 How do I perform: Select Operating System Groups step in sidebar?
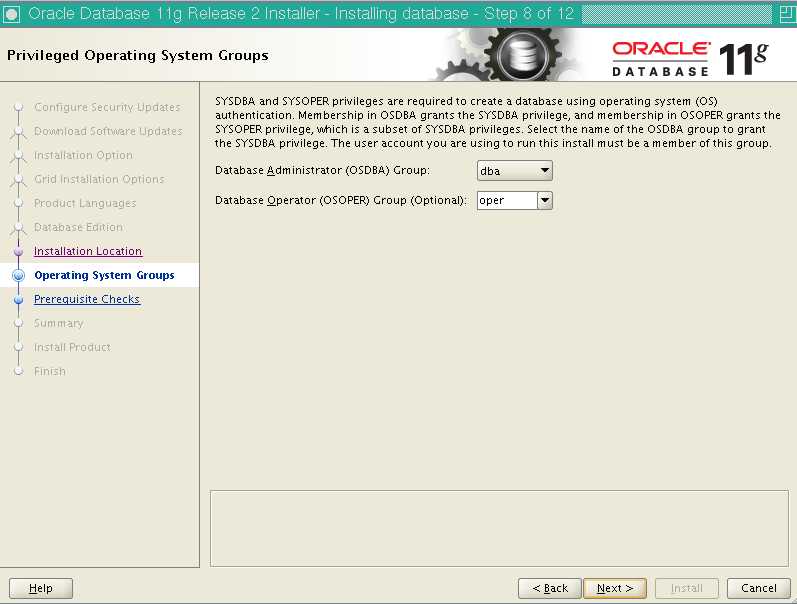point(104,275)
